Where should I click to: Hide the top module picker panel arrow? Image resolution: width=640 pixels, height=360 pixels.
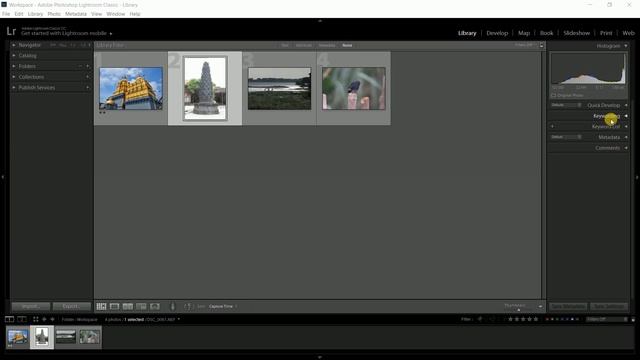point(320,20)
